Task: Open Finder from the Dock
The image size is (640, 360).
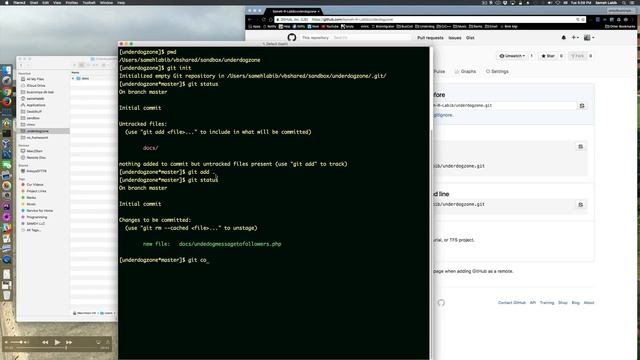Action: pyautogui.click(x=7, y=71)
